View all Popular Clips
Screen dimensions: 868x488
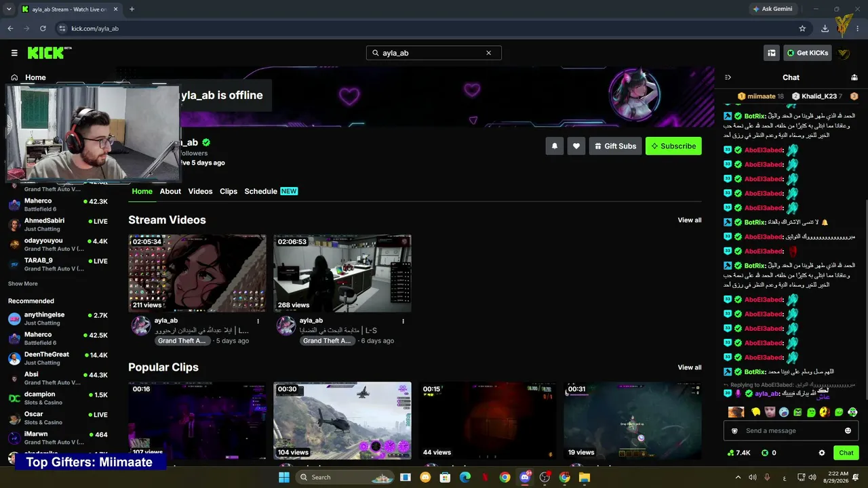coord(690,367)
